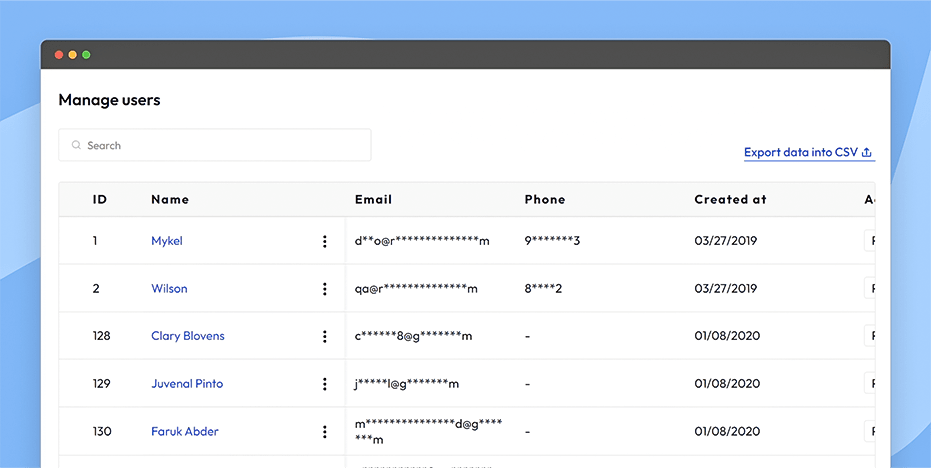Image resolution: width=931 pixels, height=468 pixels.
Task: Select Faruk Abder's masked email cell
Action: click(x=428, y=431)
